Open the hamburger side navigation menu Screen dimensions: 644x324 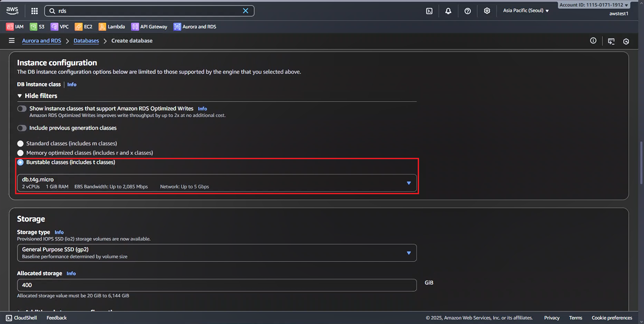point(11,41)
